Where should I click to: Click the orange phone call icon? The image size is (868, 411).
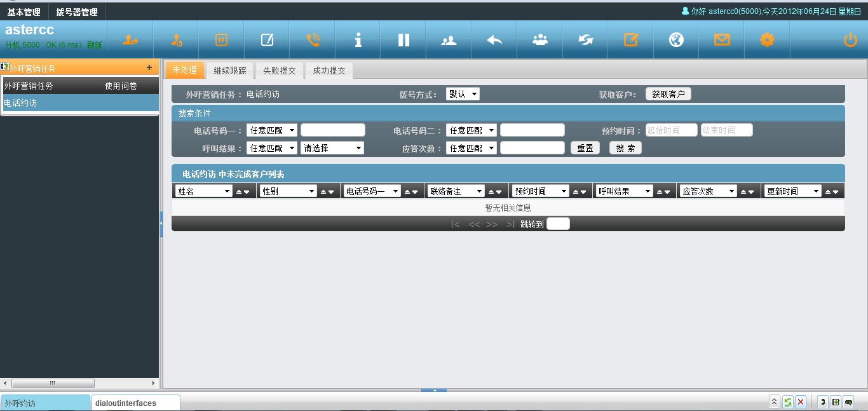313,40
